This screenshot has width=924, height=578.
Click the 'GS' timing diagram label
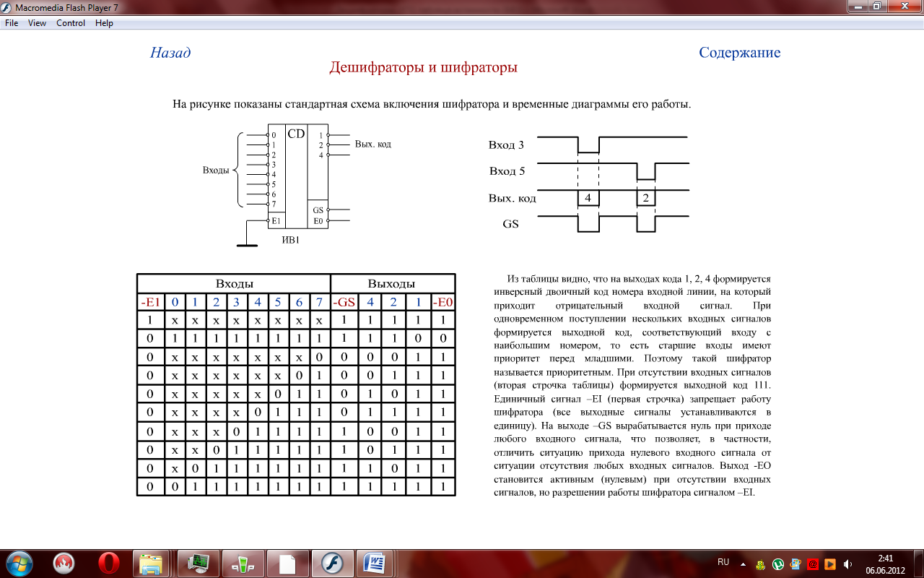[x=510, y=224]
